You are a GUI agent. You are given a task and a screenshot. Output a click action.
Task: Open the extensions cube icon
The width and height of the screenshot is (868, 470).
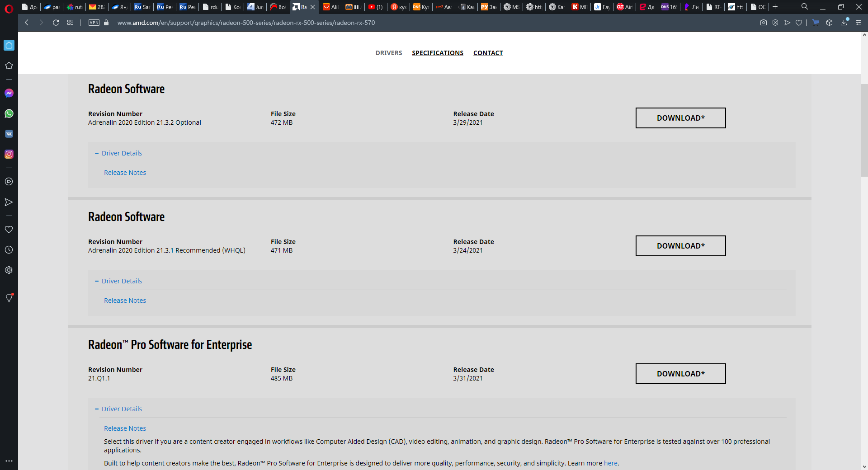point(829,23)
